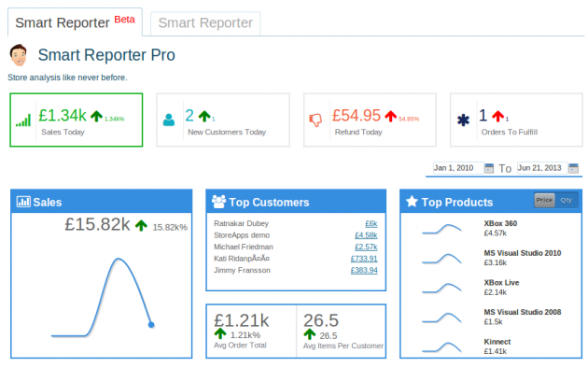Click the MS Visual Studio 2010 product name
Image resolution: width=588 pixels, height=367 pixels.
point(523,253)
